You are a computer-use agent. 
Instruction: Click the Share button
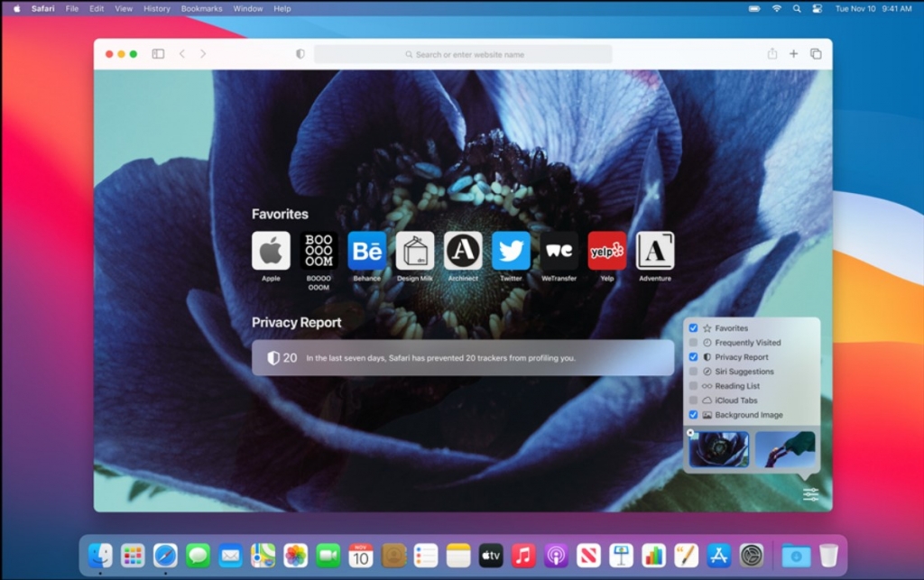(772, 53)
